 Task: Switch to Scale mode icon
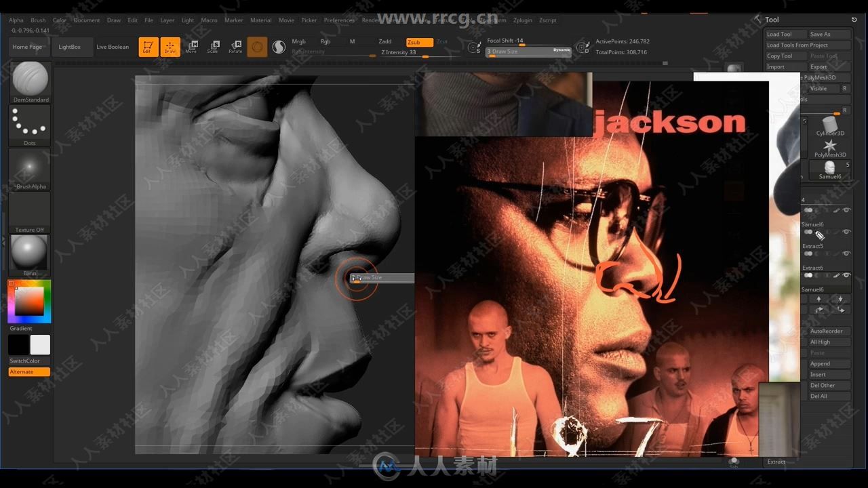213,47
